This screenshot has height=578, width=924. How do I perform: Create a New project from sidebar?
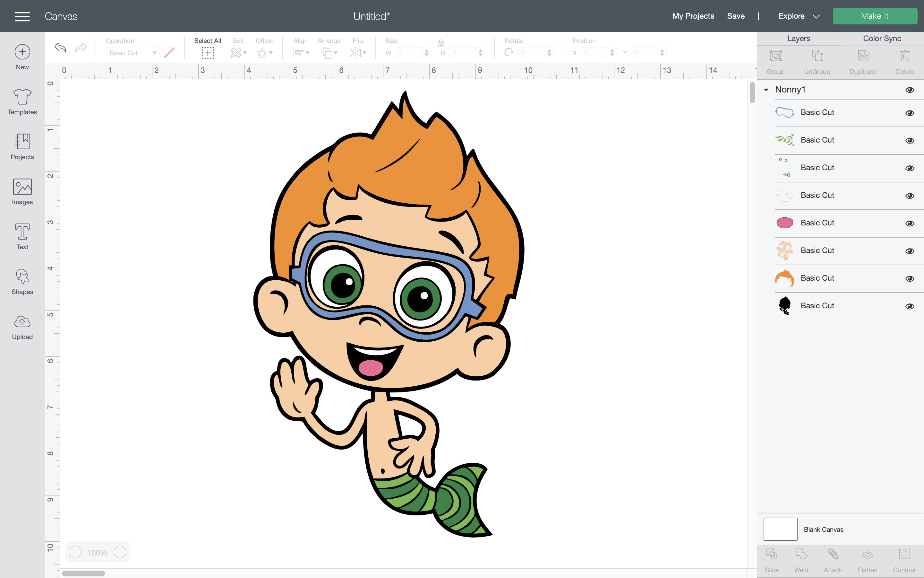(x=22, y=57)
